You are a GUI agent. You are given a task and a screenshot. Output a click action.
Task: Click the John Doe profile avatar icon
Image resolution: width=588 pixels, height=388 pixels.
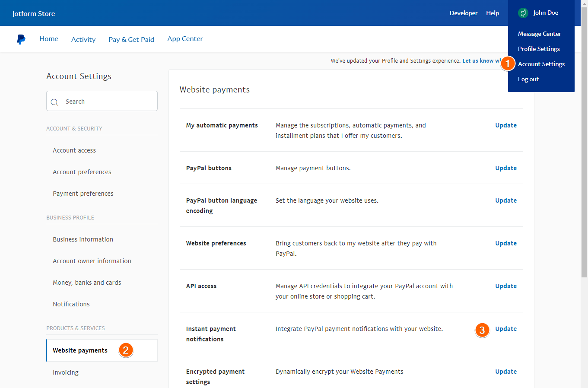(523, 13)
